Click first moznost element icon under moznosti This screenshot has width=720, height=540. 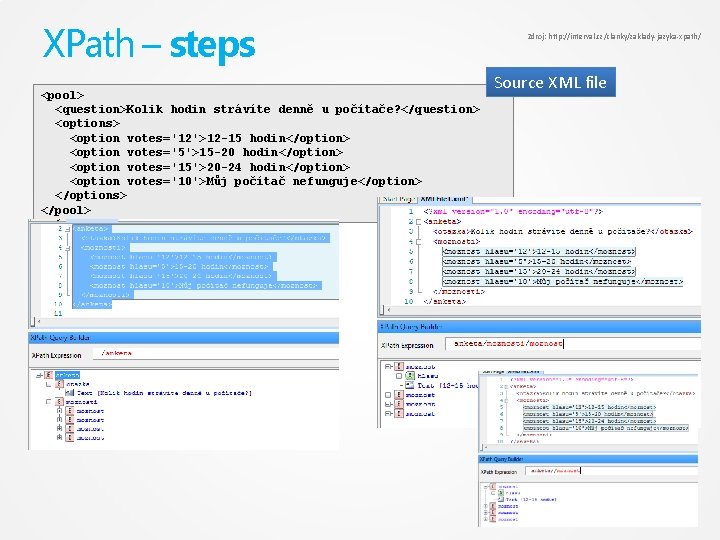(70, 411)
